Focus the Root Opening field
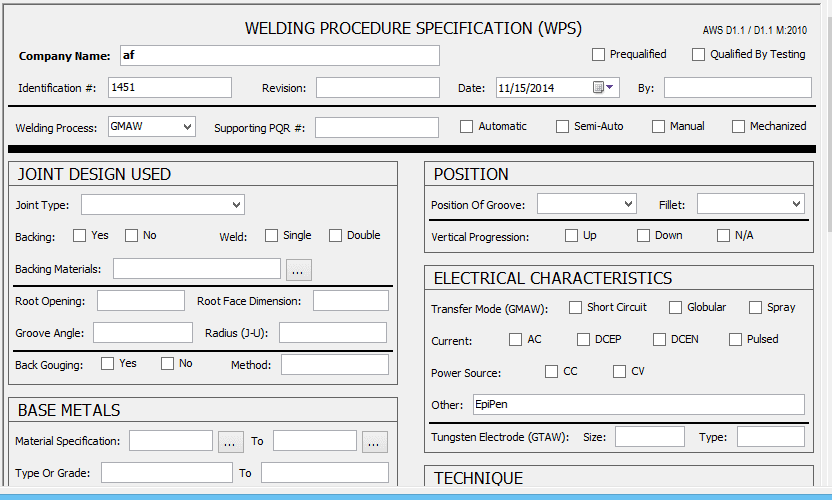832x500 pixels. [141, 300]
